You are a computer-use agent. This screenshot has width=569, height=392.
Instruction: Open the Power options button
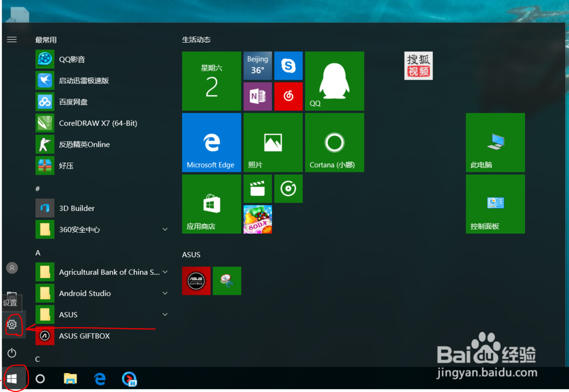tap(12, 353)
